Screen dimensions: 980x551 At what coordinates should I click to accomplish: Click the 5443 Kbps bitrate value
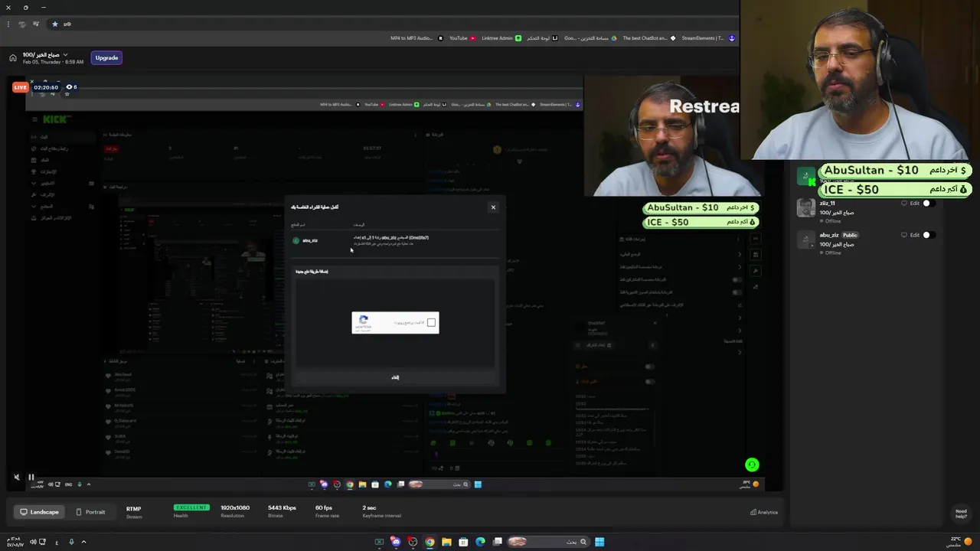pyautogui.click(x=282, y=508)
